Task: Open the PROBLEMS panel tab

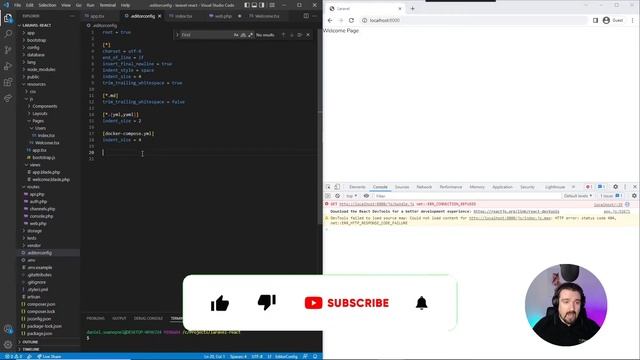Action: point(96,318)
